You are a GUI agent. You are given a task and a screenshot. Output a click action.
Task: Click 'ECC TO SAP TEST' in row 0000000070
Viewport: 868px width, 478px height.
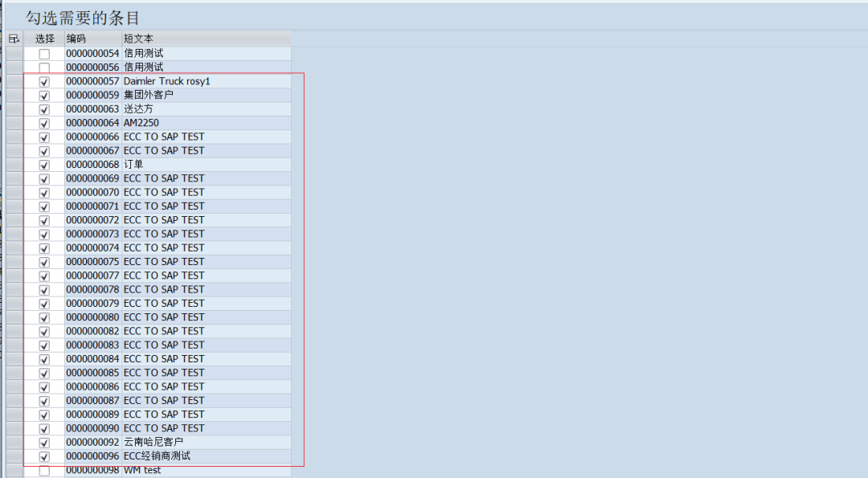(x=164, y=193)
